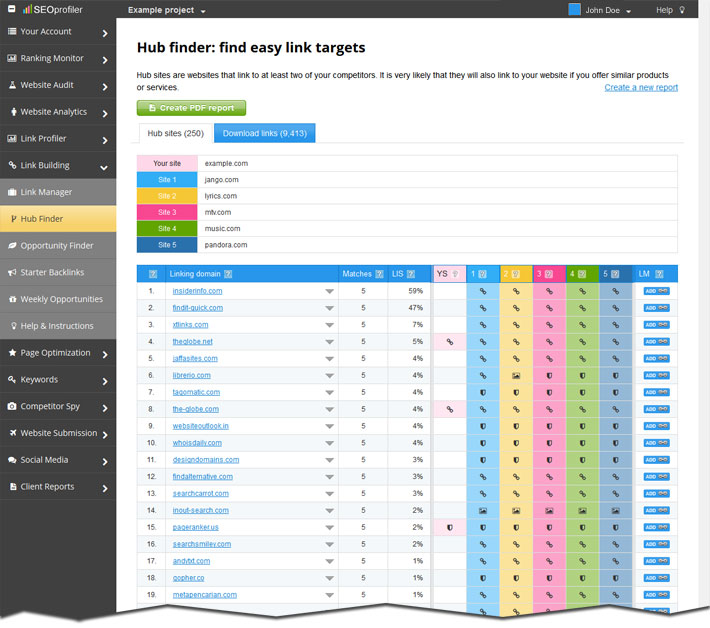Click help icon in column 3 header

pos(549,274)
